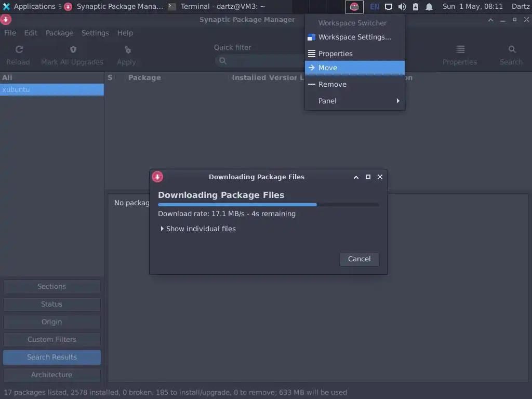The image size is (532, 399).
Task: Select xubuntu in the filter list
Action: coord(51,89)
